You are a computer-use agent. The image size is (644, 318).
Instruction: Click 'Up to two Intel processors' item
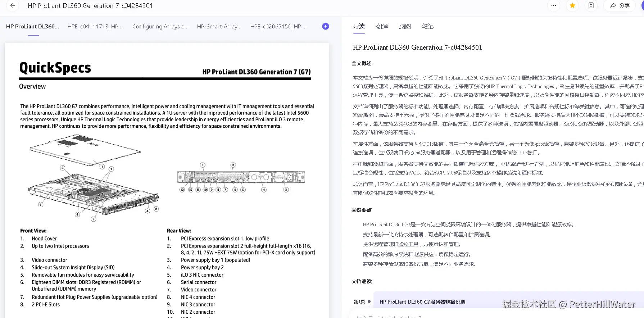tap(60, 246)
